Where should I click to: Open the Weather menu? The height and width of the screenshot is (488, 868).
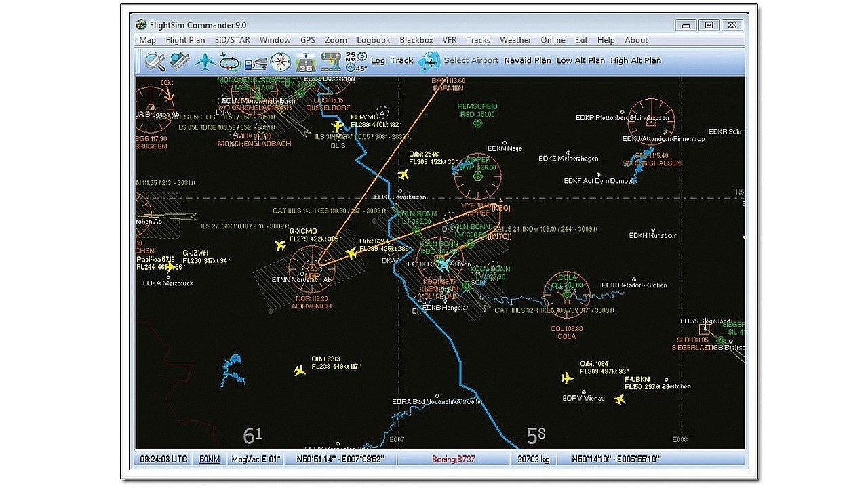click(x=515, y=40)
